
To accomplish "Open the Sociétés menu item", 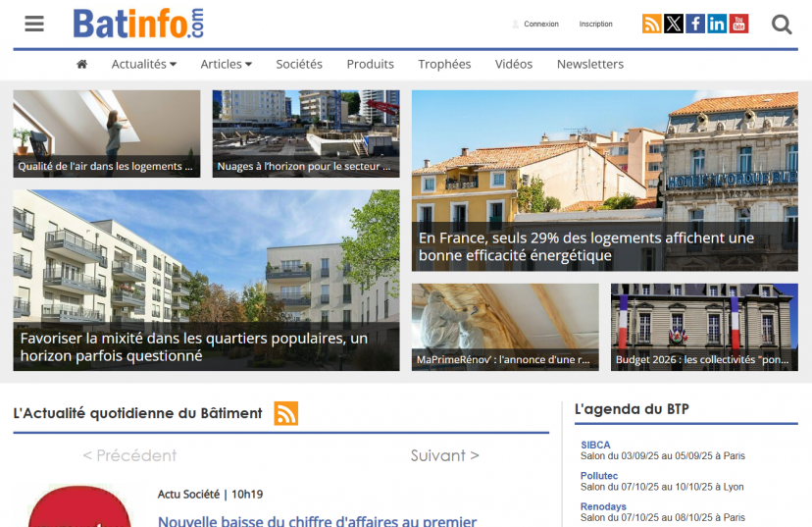I will point(299,64).
